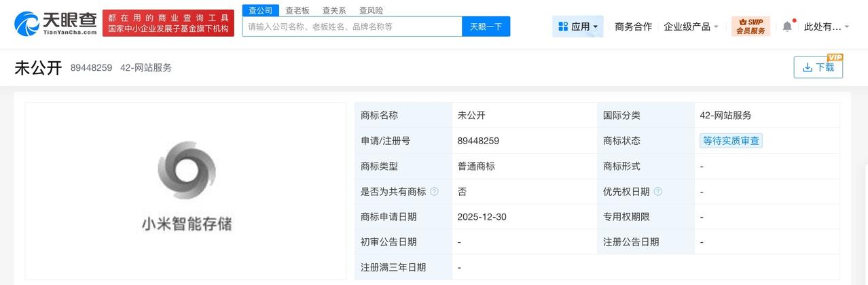Click help icon beside 是否为共有商标
The height and width of the screenshot is (285, 868).
click(x=434, y=192)
